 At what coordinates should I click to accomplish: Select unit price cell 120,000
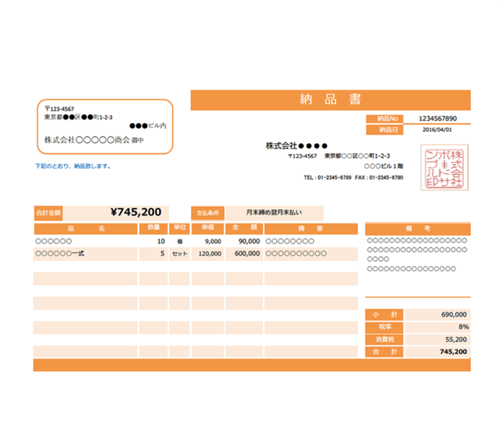(x=210, y=254)
